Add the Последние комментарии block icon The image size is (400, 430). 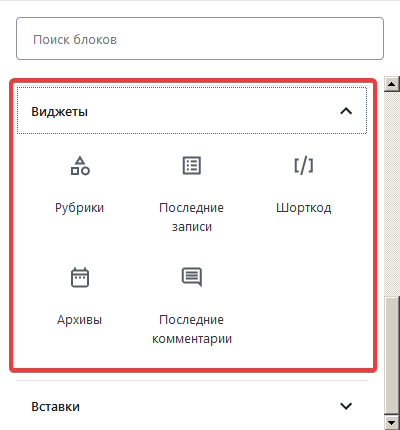tap(192, 277)
